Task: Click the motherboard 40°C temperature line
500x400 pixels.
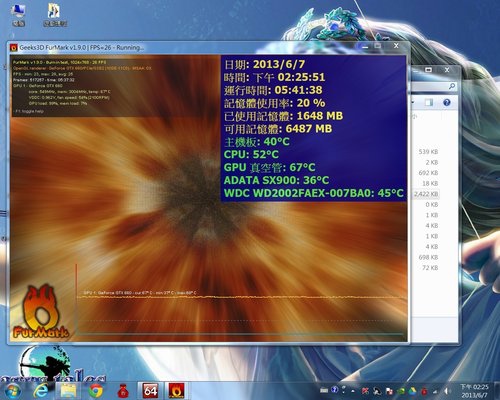Action: point(257,142)
